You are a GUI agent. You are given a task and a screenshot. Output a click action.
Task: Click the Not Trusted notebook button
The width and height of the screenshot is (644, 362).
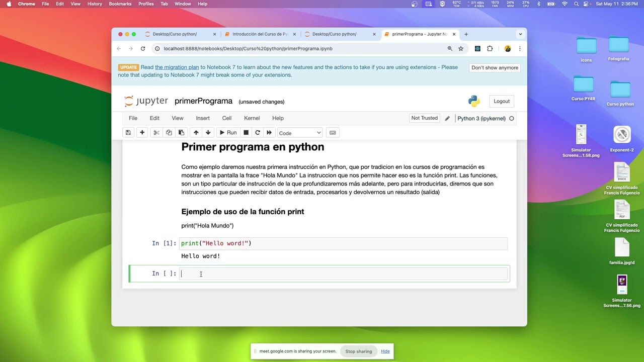pos(425,118)
